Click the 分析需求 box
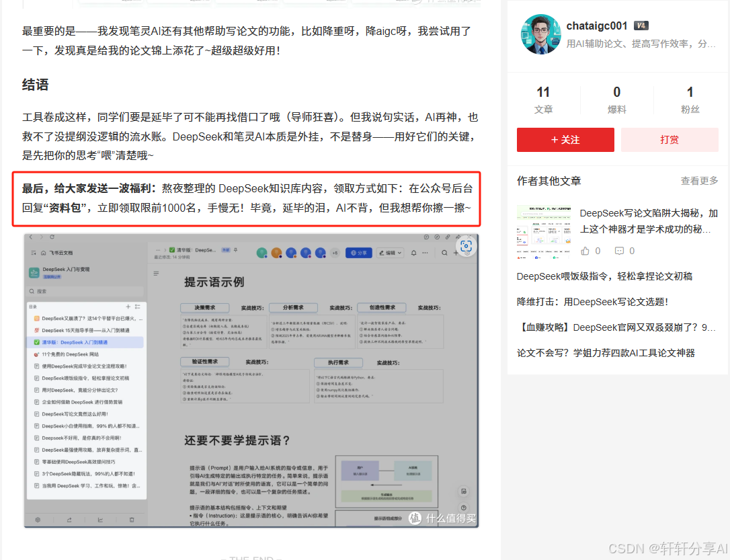The image size is (730, 560). point(293,308)
